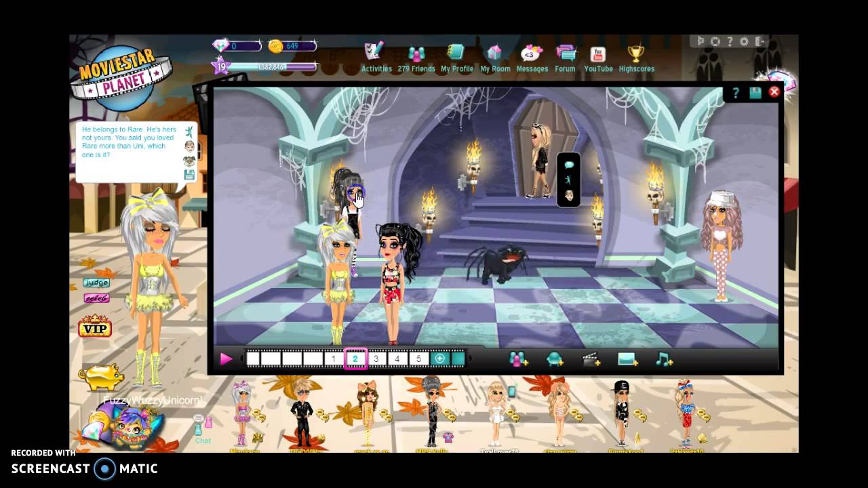
Task: Select friend avatar with black cap
Action: tap(621, 413)
